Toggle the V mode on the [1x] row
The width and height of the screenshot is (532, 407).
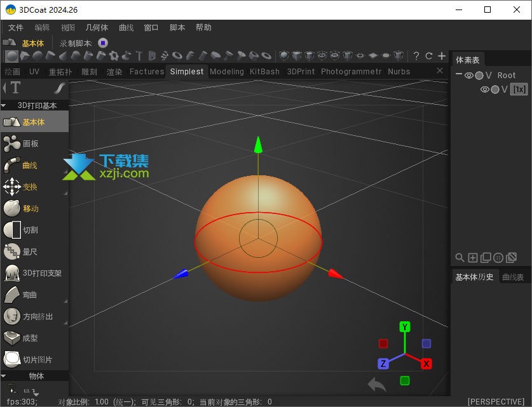[x=504, y=90]
